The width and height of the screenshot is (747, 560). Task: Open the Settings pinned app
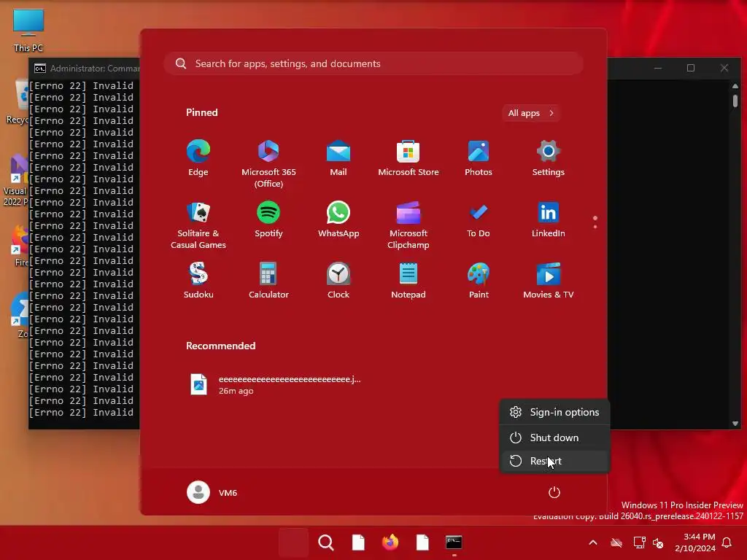coord(549,158)
